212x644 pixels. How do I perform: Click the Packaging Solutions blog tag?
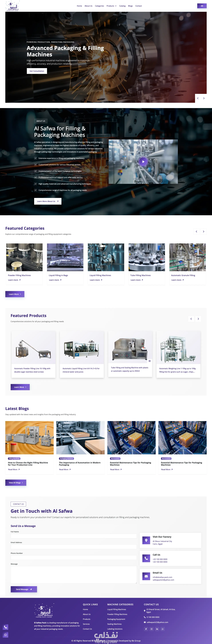(66, 458)
